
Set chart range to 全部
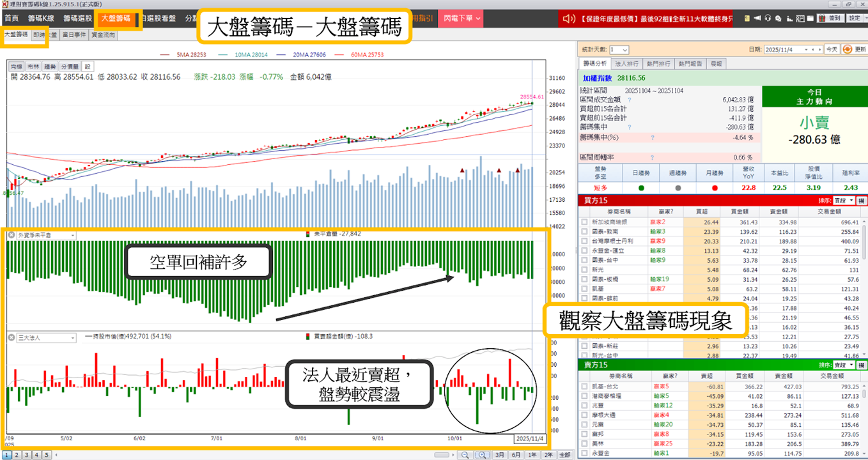click(x=565, y=455)
